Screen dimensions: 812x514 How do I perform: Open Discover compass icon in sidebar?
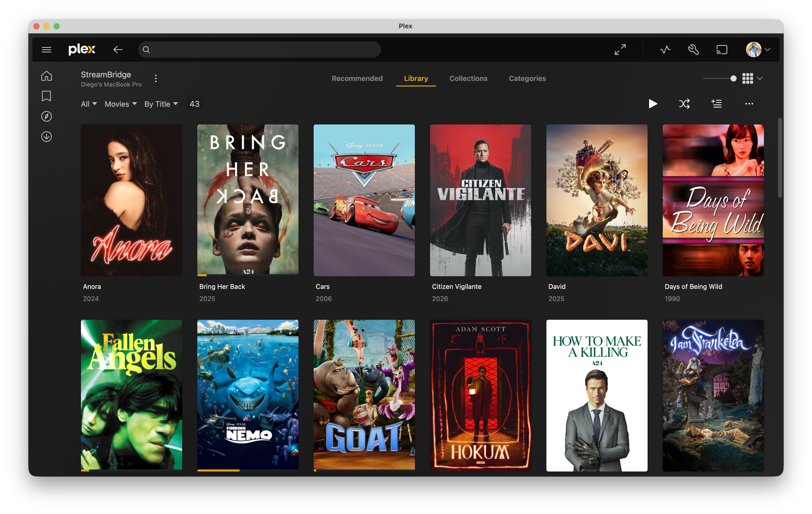(47, 116)
